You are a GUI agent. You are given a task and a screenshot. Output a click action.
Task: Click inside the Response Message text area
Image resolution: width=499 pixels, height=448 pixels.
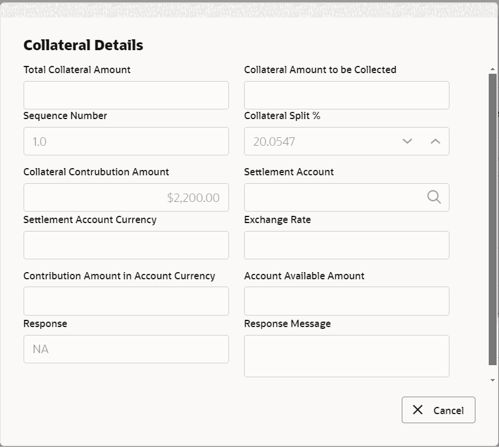pyautogui.click(x=346, y=355)
